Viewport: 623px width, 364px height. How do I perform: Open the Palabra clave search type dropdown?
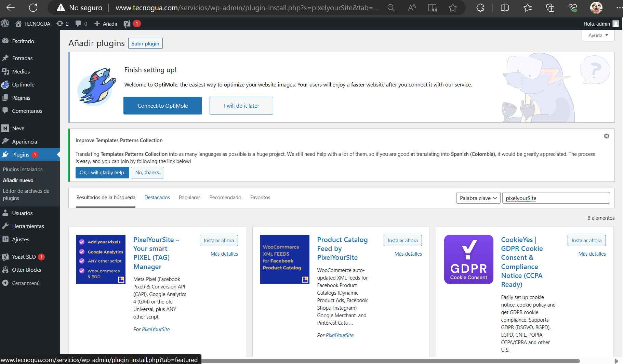478,198
